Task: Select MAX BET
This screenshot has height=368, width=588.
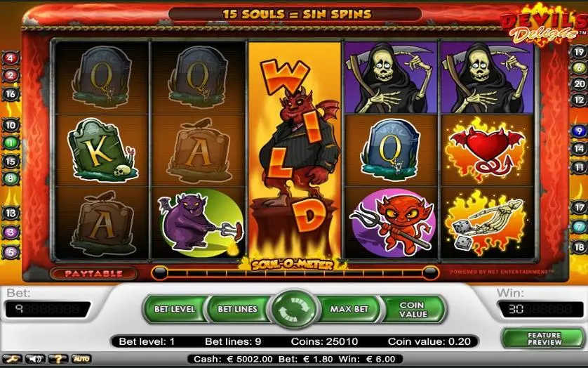Action: point(349,309)
